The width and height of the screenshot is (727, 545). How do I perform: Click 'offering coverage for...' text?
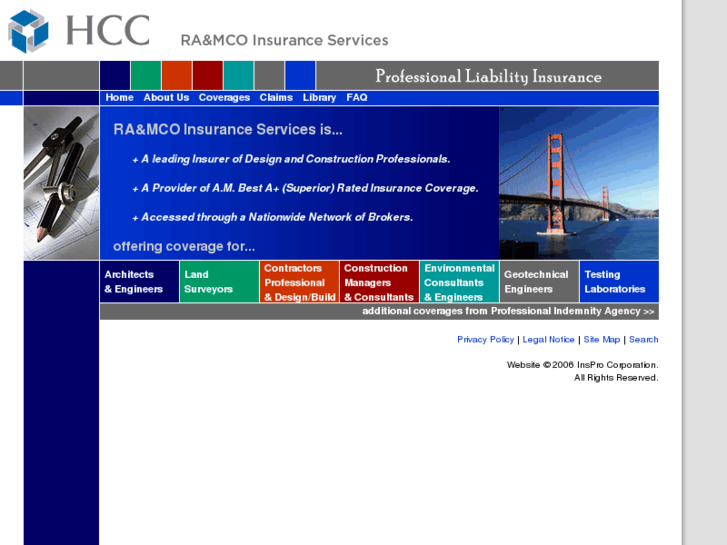pos(184,246)
